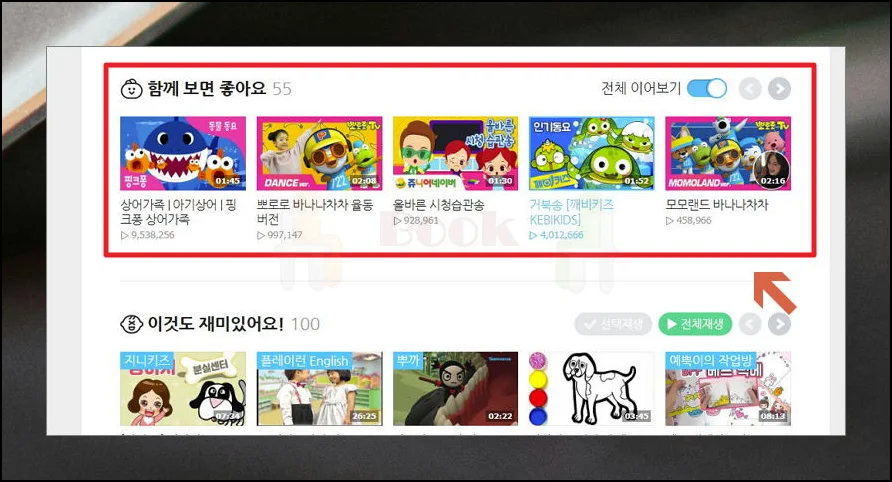The image size is (892, 482).
Task: Open the 거북송 깨비키즈 KEBIKIDS link
Action: tap(572, 212)
